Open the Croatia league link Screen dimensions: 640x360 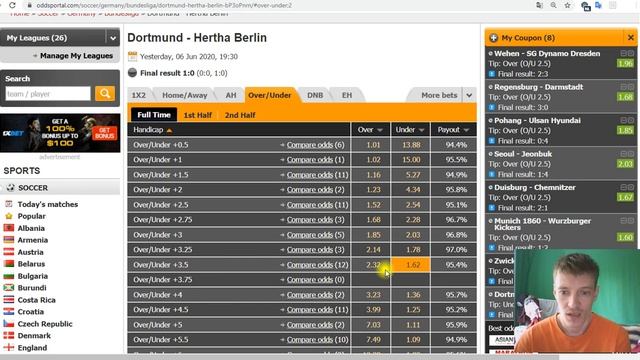(x=31, y=312)
